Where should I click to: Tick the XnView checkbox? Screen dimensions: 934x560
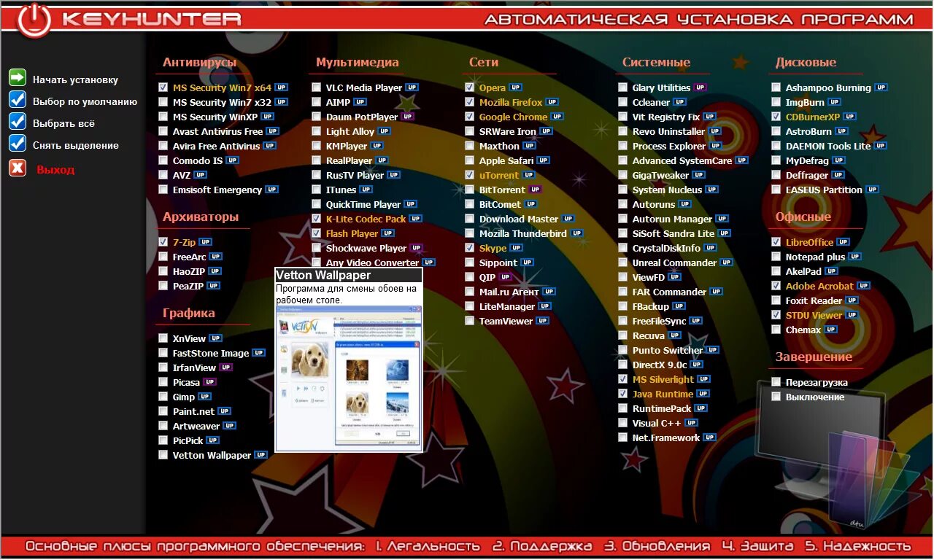click(x=163, y=338)
